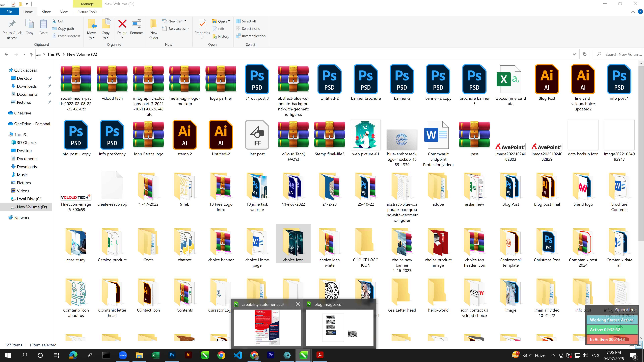Click the New folder icon

coord(154,24)
